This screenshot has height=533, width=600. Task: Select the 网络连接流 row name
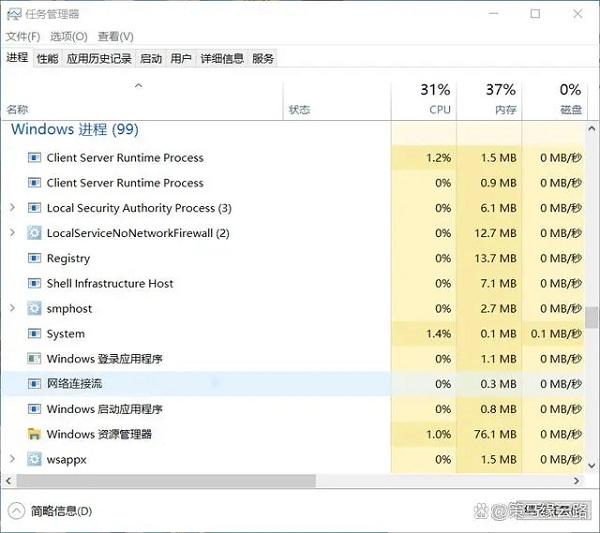coord(74,384)
